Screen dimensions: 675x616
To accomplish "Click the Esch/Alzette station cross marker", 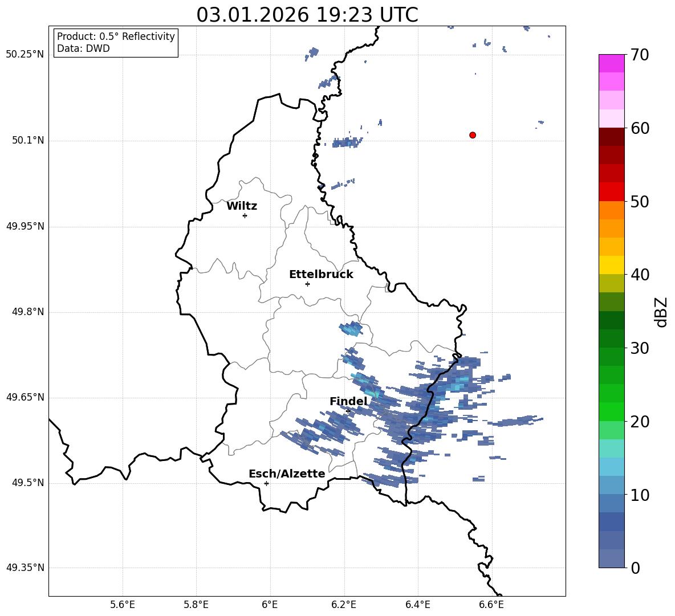I will [x=266, y=483].
